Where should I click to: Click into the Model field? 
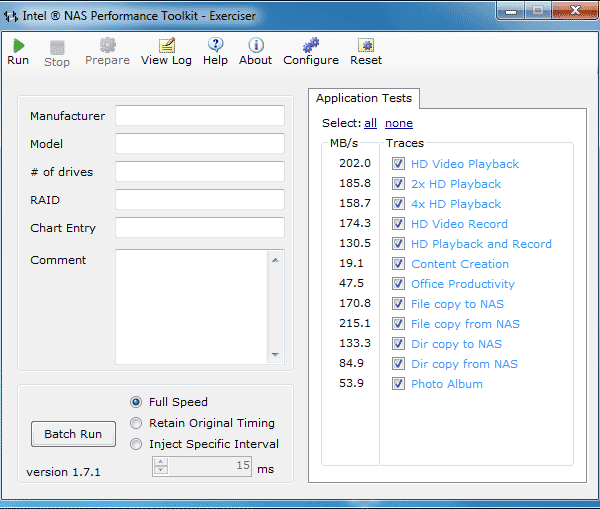pos(200,144)
